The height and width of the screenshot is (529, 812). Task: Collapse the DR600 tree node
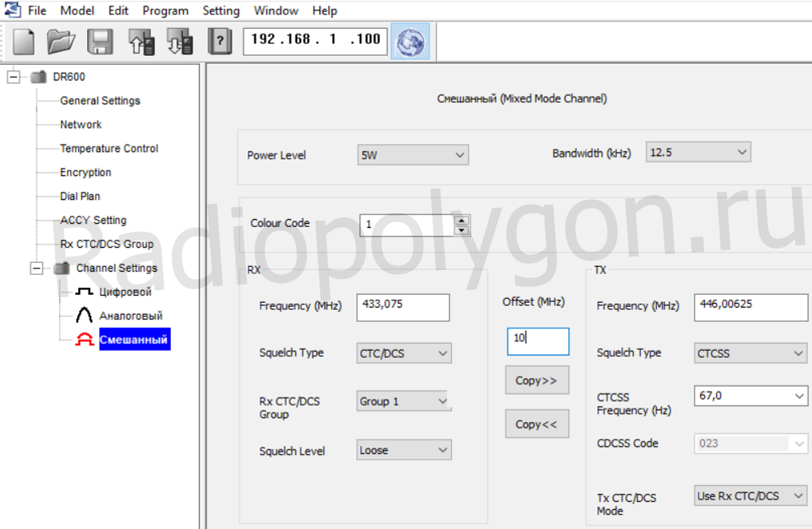(13, 77)
